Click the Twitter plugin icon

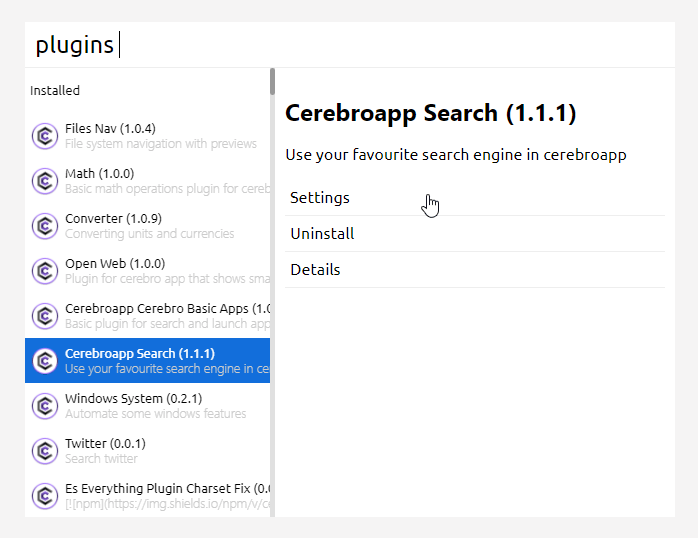tap(45, 451)
